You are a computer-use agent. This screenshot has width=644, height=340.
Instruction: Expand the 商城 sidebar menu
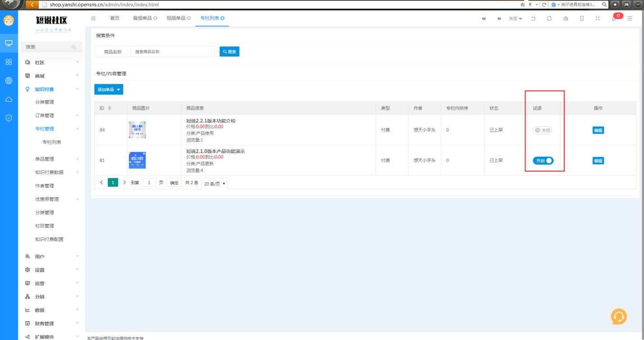[x=52, y=76]
